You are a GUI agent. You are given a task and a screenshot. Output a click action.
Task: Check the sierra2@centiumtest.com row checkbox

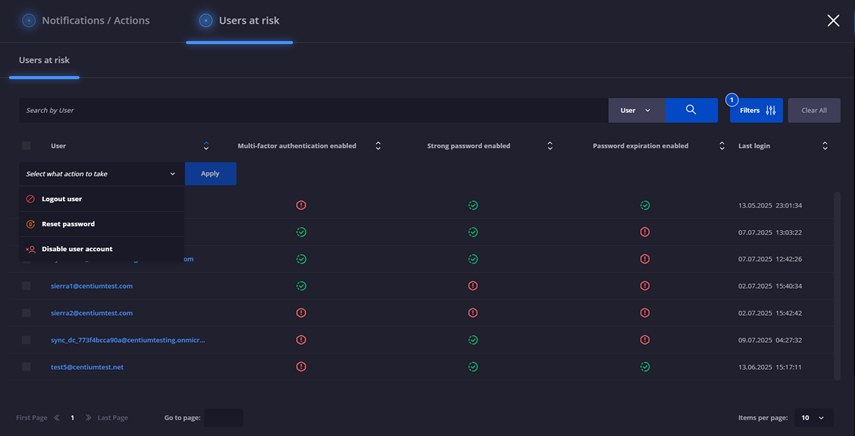point(26,313)
